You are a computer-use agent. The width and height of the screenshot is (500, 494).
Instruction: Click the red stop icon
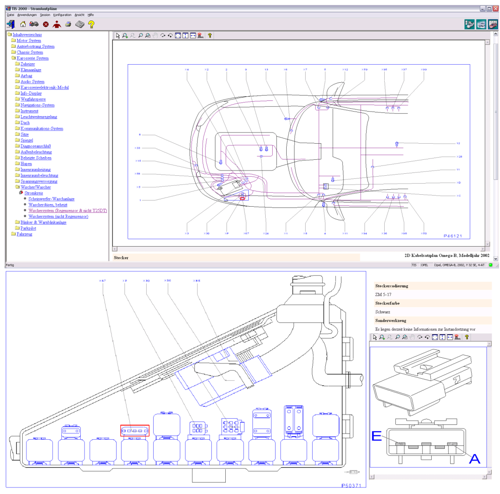point(46,24)
